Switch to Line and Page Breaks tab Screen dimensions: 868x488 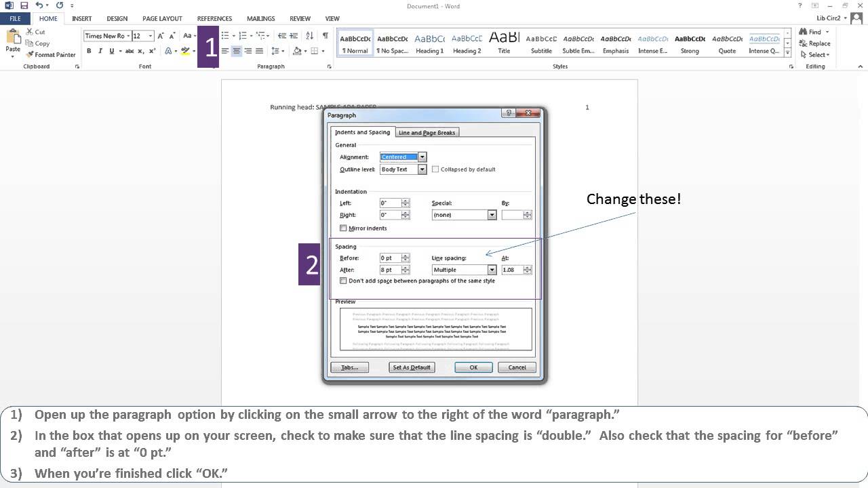(x=427, y=133)
